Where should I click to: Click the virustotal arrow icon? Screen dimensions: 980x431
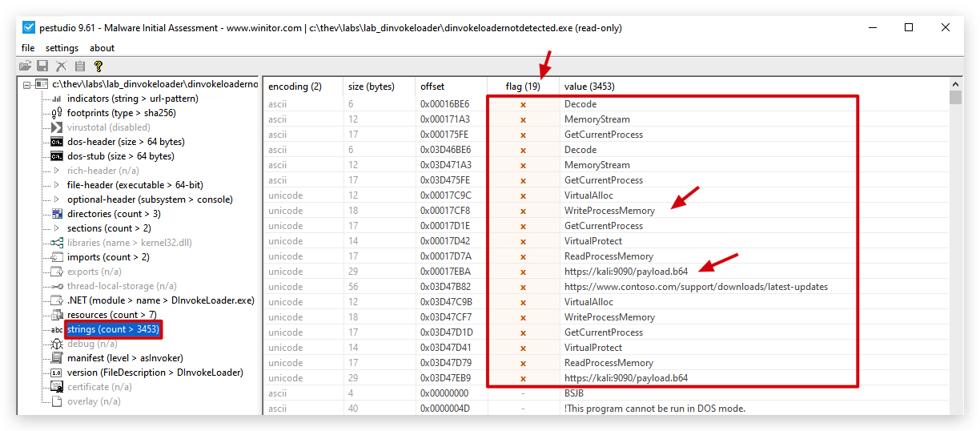[x=57, y=127]
